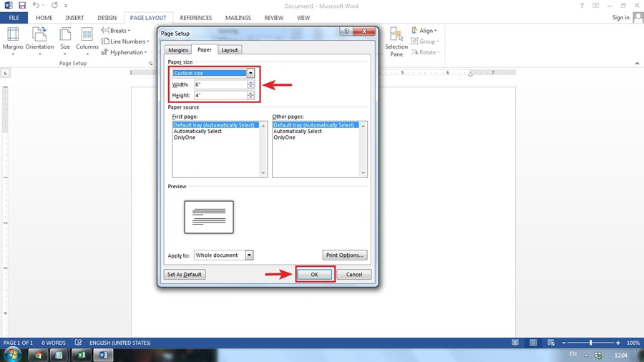Open the Line Numbers dropdown
Viewport: 644px width, 362px height.
pyautogui.click(x=125, y=41)
